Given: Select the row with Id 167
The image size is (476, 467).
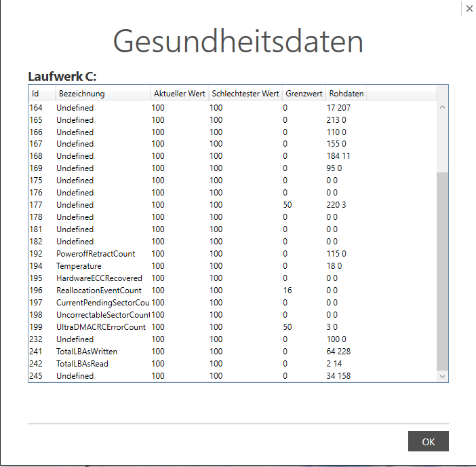Looking at the screenshot, I should coord(232,144).
